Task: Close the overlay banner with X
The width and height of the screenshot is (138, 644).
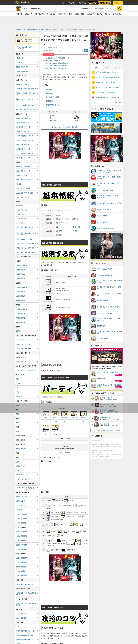Action: [135, 405]
